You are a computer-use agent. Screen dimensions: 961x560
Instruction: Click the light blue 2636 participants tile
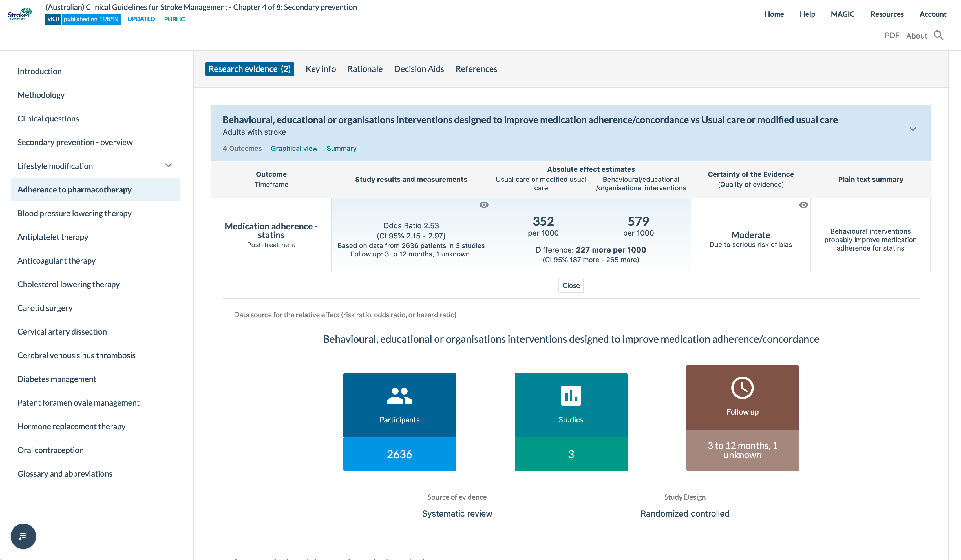point(399,454)
